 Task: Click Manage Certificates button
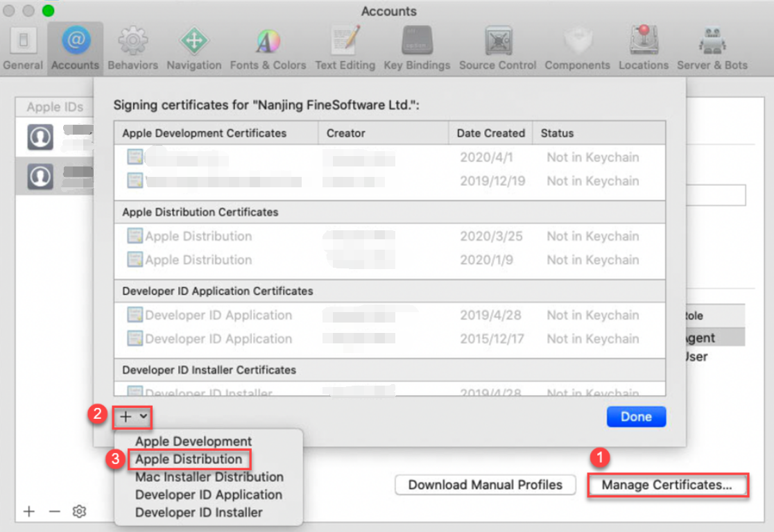(667, 486)
